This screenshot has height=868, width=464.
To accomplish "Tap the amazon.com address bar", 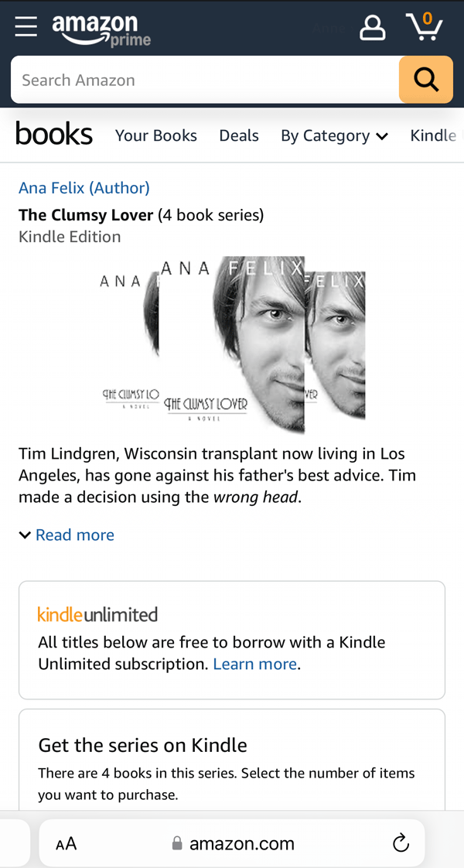I will point(232,843).
